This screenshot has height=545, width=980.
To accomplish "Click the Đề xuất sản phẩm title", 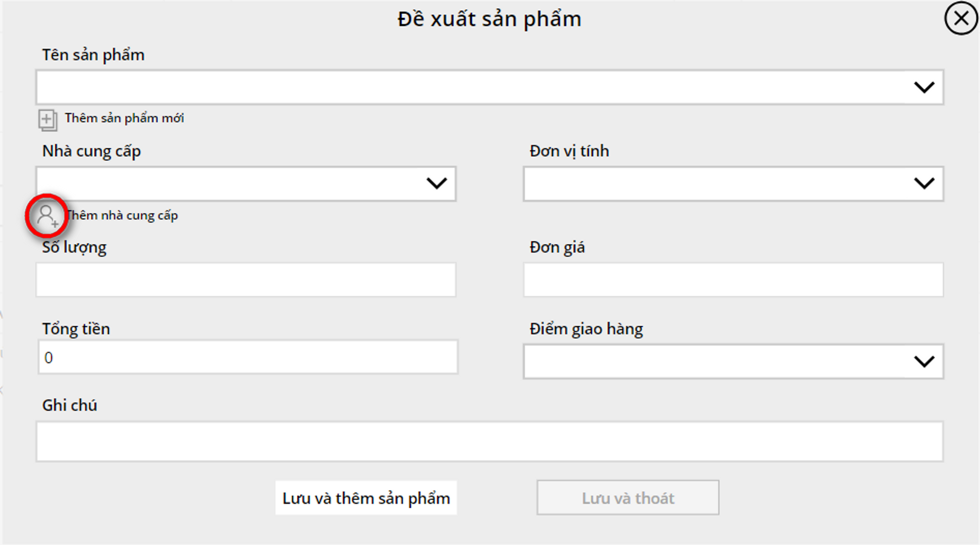I will [x=489, y=20].
